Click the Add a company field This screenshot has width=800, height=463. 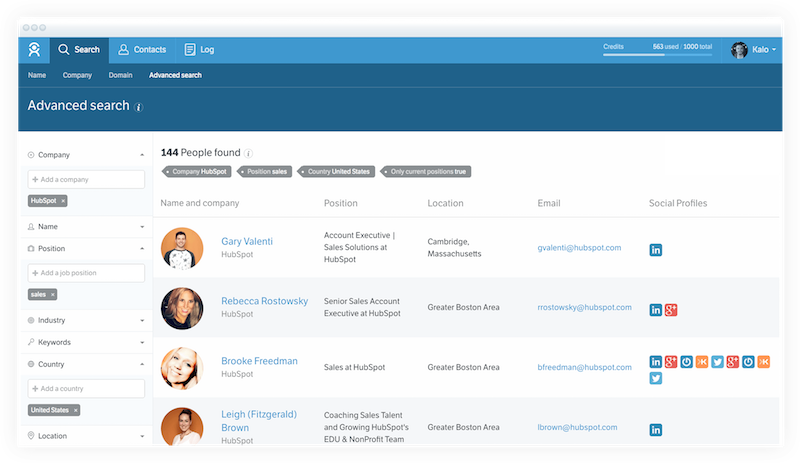86,180
